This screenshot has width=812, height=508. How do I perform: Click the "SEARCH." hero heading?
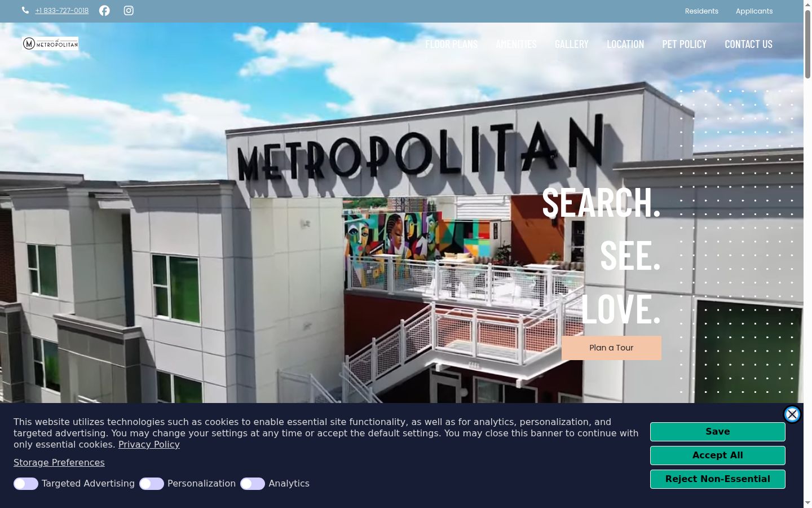pyautogui.click(x=601, y=202)
